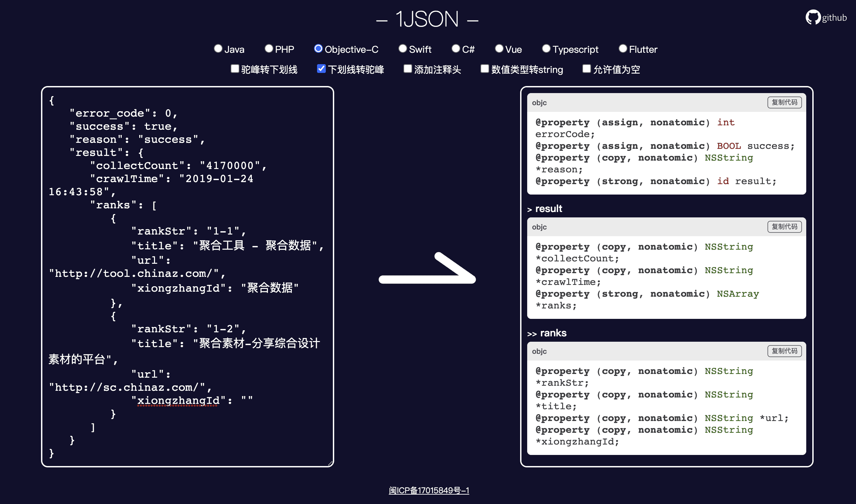Enable the 添加注释头 checkbox
Image resolution: width=856 pixels, height=504 pixels.
point(407,69)
